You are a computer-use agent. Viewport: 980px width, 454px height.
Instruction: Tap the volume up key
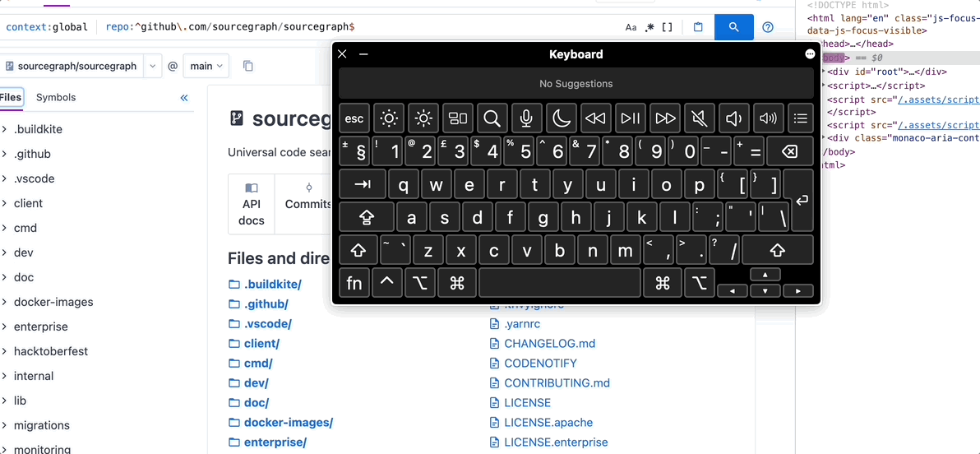coord(769,118)
